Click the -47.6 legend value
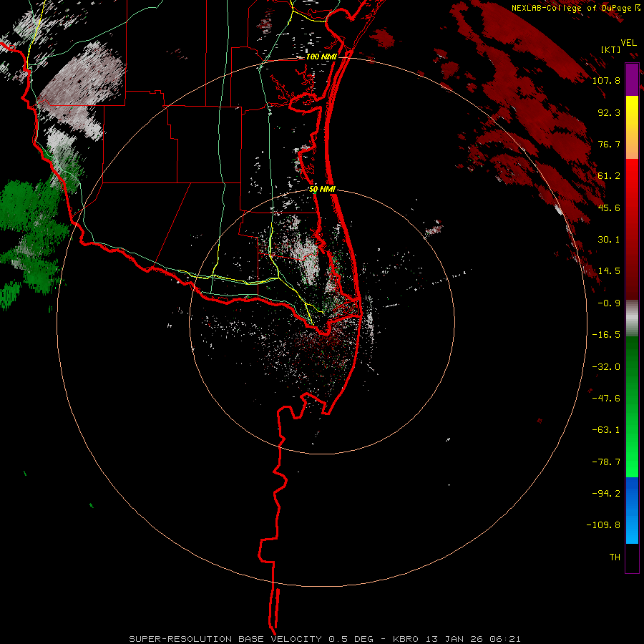This screenshot has height=644, width=644. pos(606,399)
